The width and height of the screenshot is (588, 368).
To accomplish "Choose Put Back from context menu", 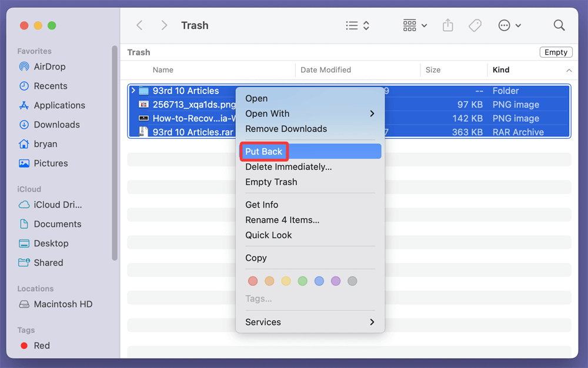I will 264,152.
